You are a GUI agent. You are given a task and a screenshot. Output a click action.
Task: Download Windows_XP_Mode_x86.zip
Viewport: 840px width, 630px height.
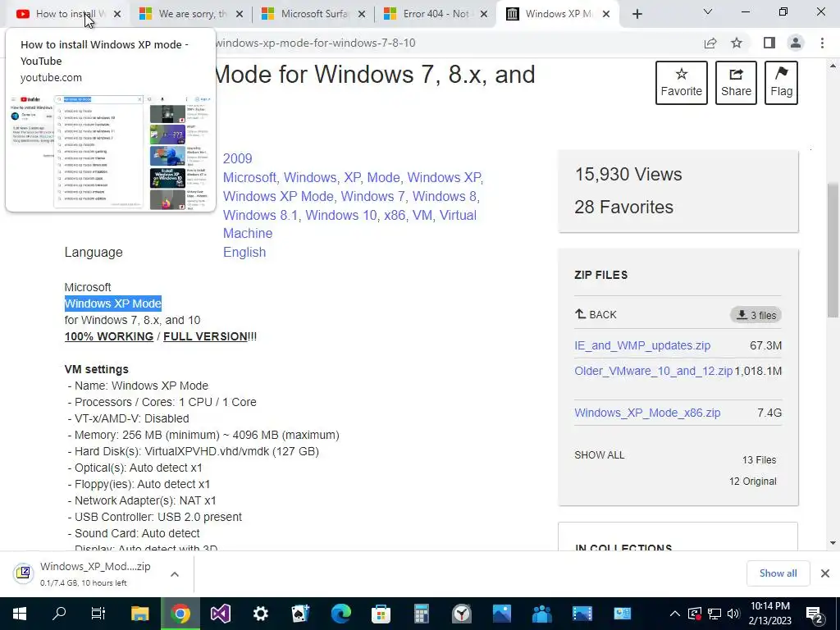click(x=647, y=413)
